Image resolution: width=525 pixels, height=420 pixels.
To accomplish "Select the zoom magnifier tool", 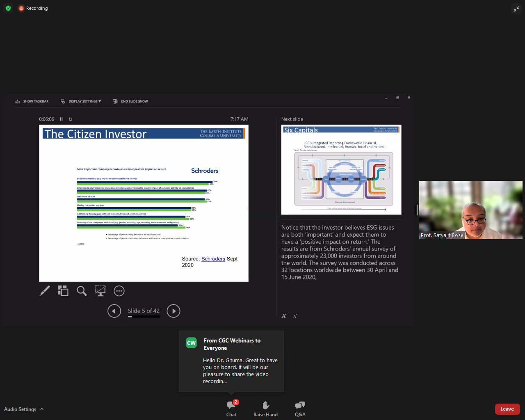I will (82, 291).
